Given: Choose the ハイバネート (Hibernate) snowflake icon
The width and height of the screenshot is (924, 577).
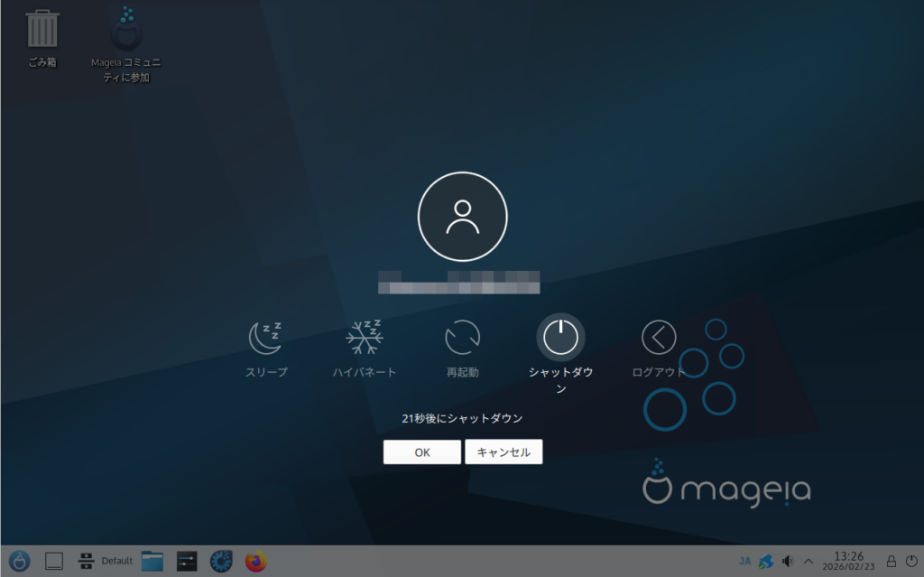Looking at the screenshot, I should [x=365, y=338].
